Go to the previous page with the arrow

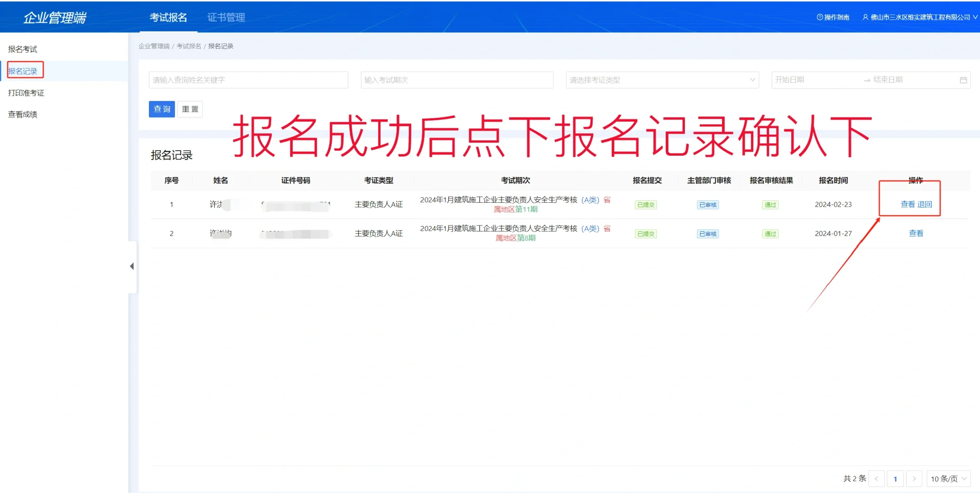tap(876, 478)
